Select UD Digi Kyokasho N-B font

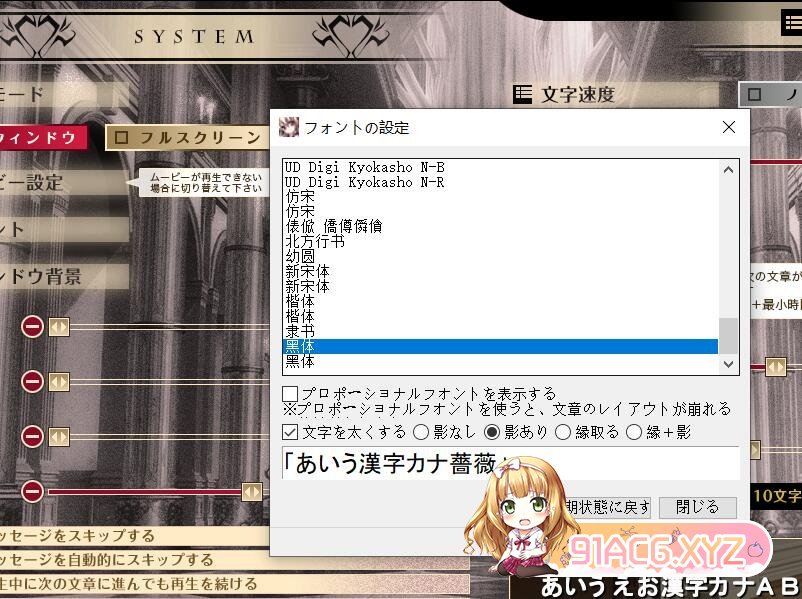[x=363, y=167]
